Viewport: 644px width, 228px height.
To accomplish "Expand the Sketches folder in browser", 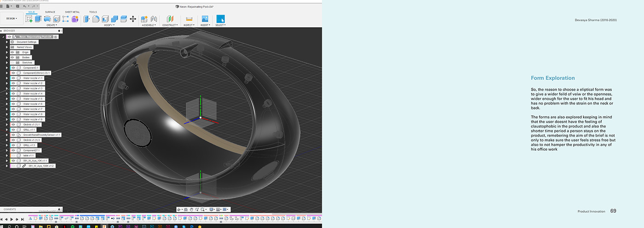I will (7, 62).
